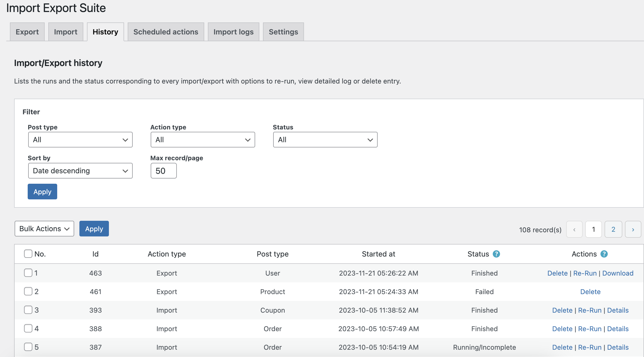This screenshot has height=357, width=644.
Task: Download the export for record 463
Action: [x=618, y=273]
